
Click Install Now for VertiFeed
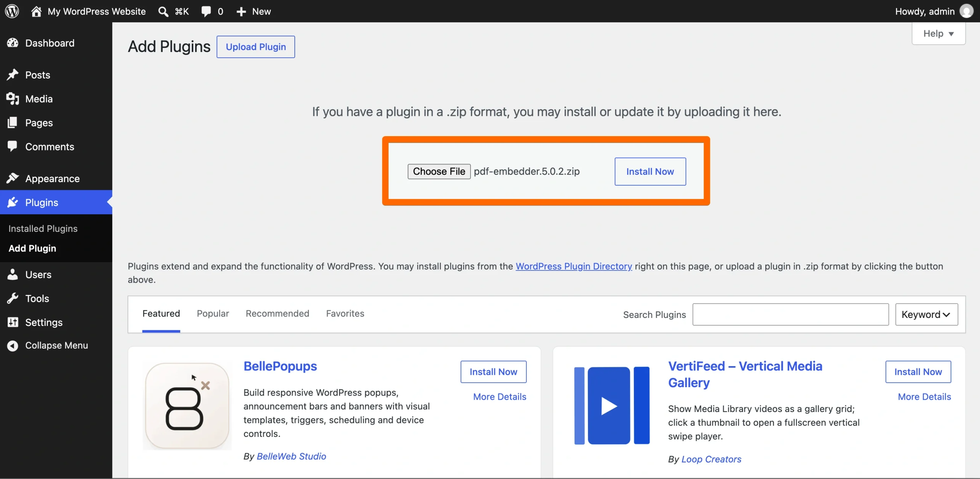(918, 371)
